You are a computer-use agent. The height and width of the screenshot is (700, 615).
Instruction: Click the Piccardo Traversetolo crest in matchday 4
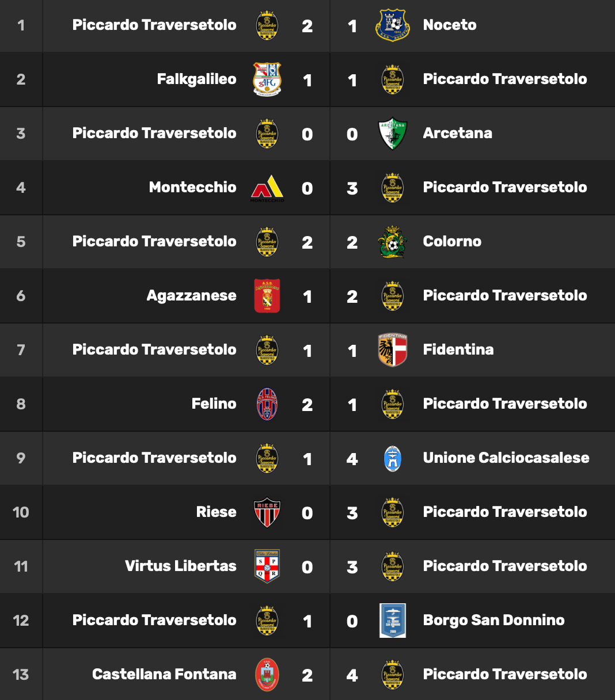[393, 188]
